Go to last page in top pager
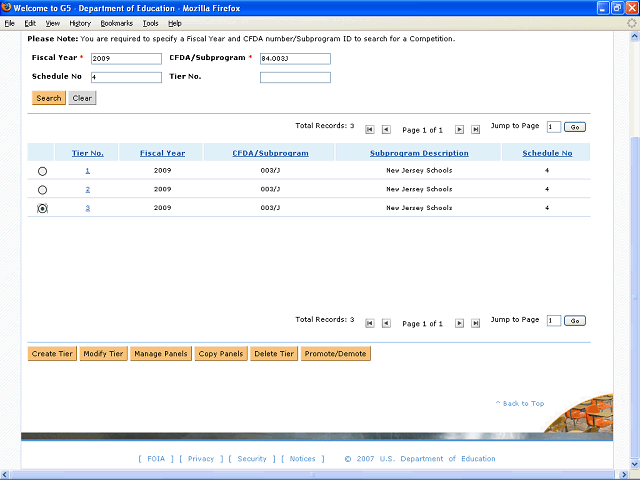The image size is (640, 480). [x=476, y=129]
